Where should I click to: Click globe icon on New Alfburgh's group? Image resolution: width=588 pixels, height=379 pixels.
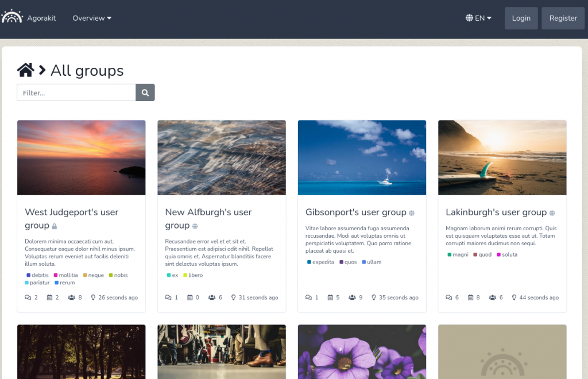pyautogui.click(x=195, y=226)
